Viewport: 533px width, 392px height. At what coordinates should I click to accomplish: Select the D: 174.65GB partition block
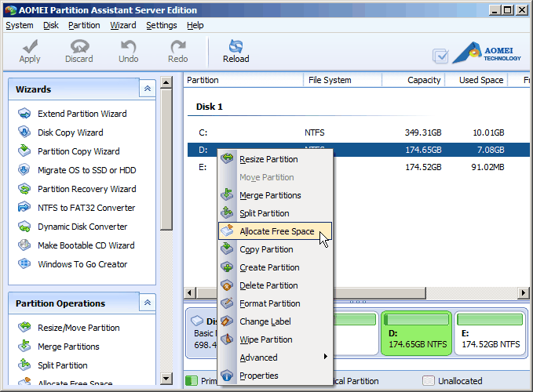click(416, 334)
